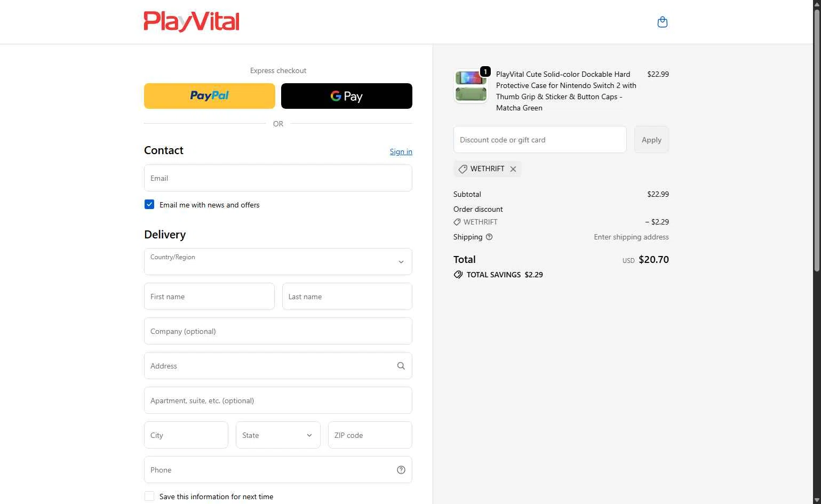Pay with PayPal express checkout
The image size is (821, 504).
click(x=210, y=96)
